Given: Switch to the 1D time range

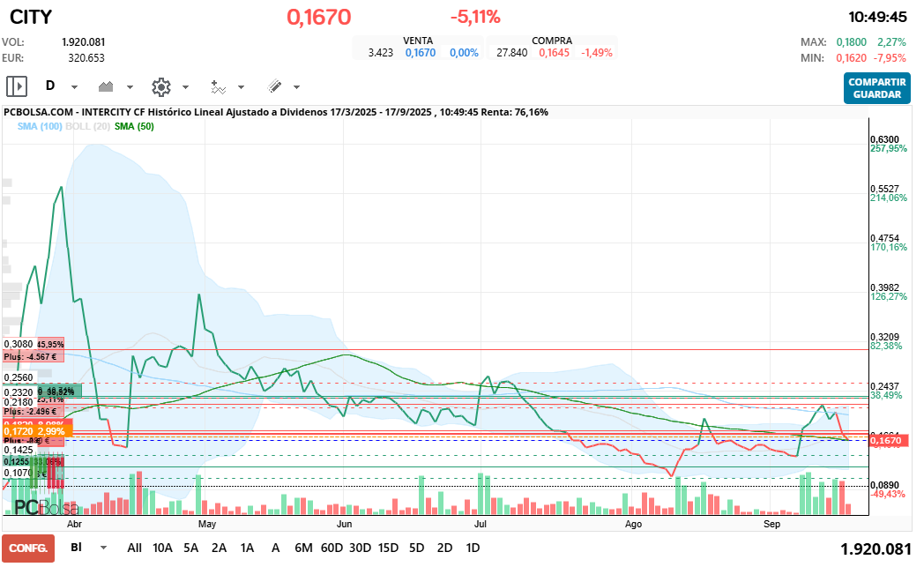Looking at the screenshot, I should point(473,548).
